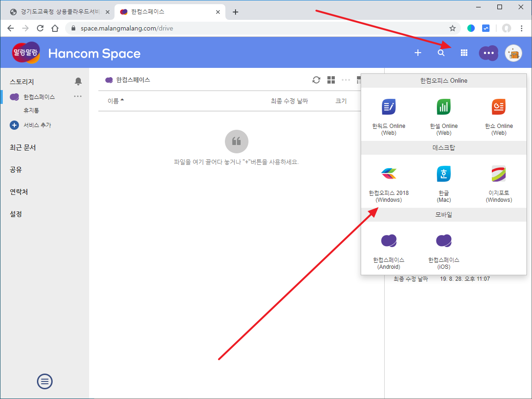
Task: Reload the current page
Action: click(x=40, y=28)
